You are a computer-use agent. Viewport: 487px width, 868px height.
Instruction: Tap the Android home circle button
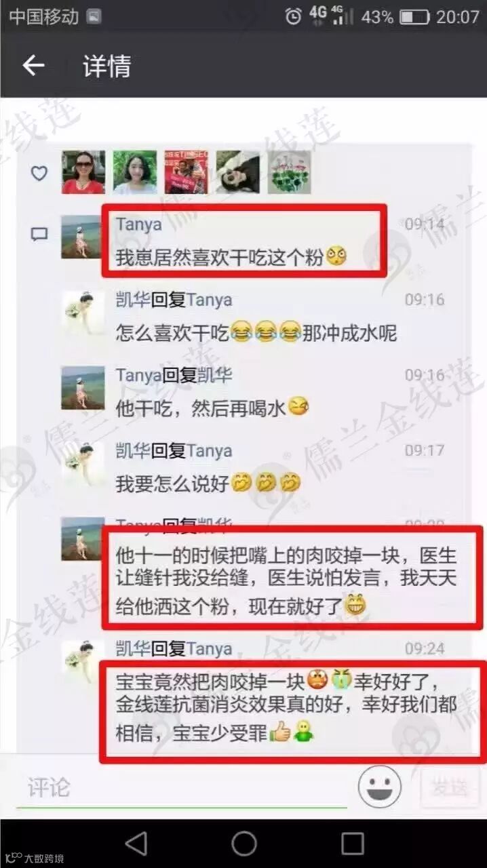pyautogui.click(x=244, y=844)
